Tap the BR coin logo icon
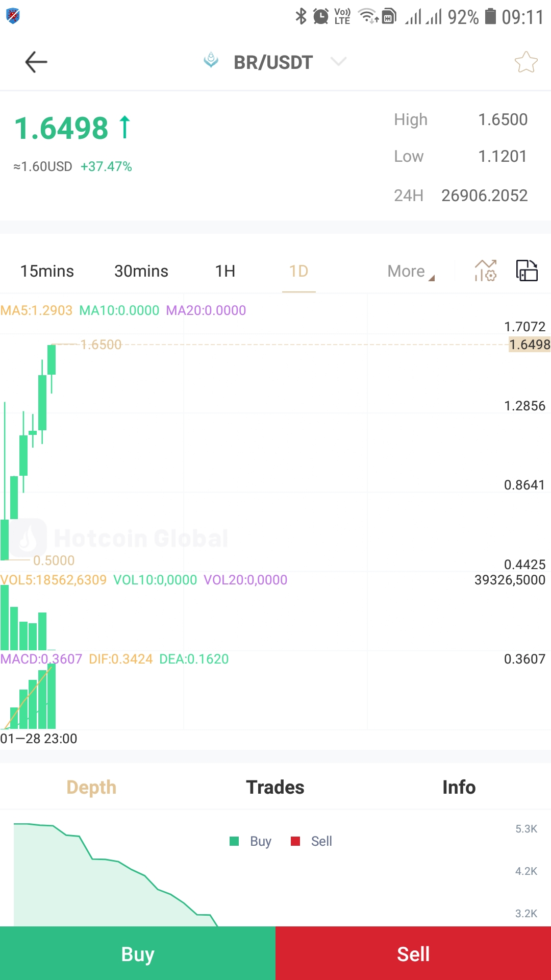Viewport: 551px width, 980px height. pyautogui.click(x=211, y=61)
